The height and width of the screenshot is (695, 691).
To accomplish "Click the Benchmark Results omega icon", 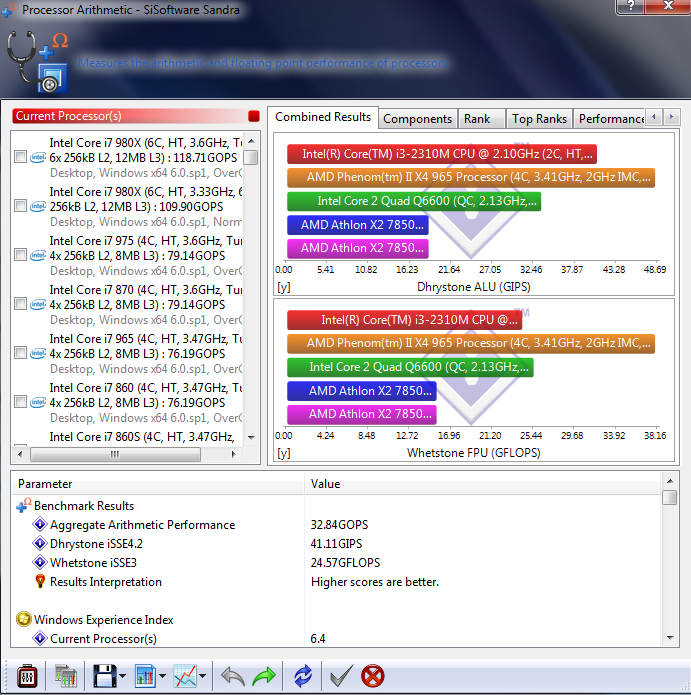I will [x=23, y=505].
